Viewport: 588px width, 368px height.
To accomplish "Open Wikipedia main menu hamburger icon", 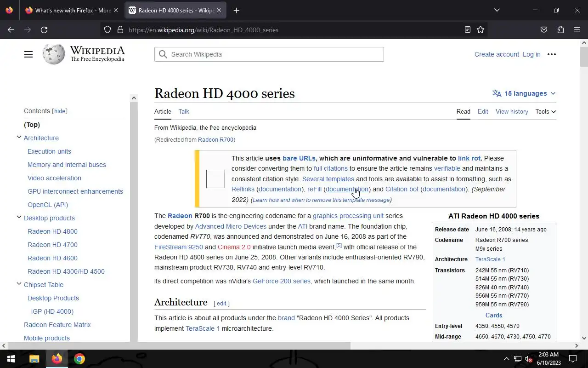I will (x=28, y=54).
